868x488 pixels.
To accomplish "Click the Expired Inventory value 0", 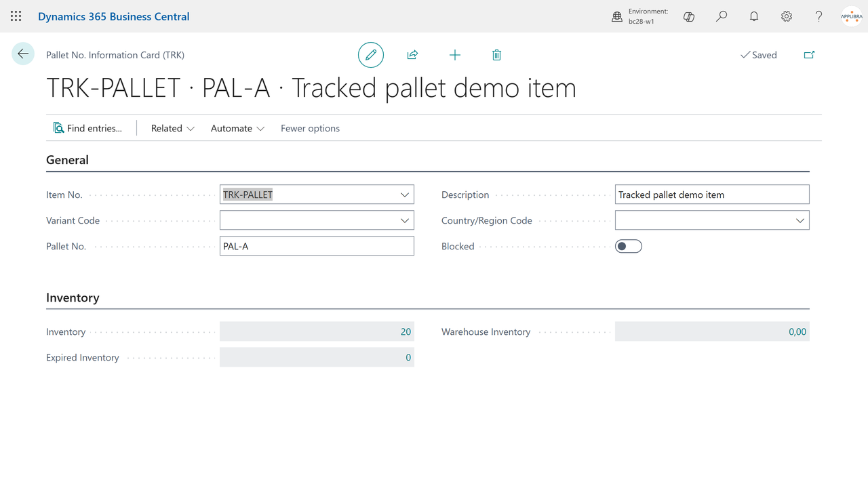I will [x=408, y=357].
